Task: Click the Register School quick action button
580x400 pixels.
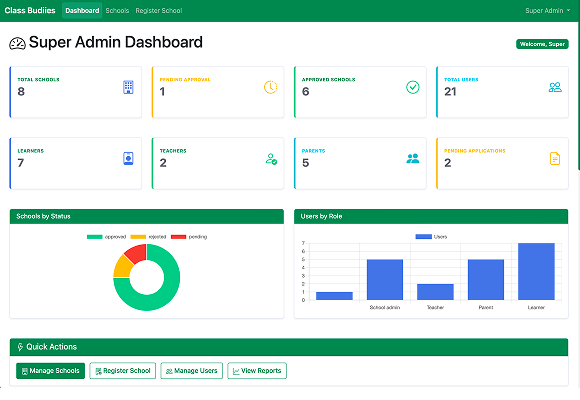Action: (x=123, y=370)
